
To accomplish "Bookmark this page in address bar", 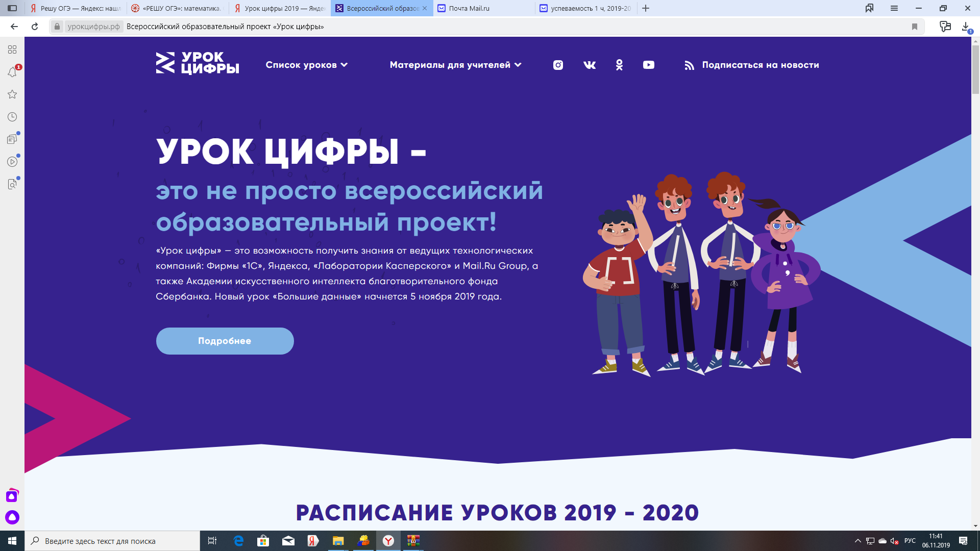I will 915,27.
